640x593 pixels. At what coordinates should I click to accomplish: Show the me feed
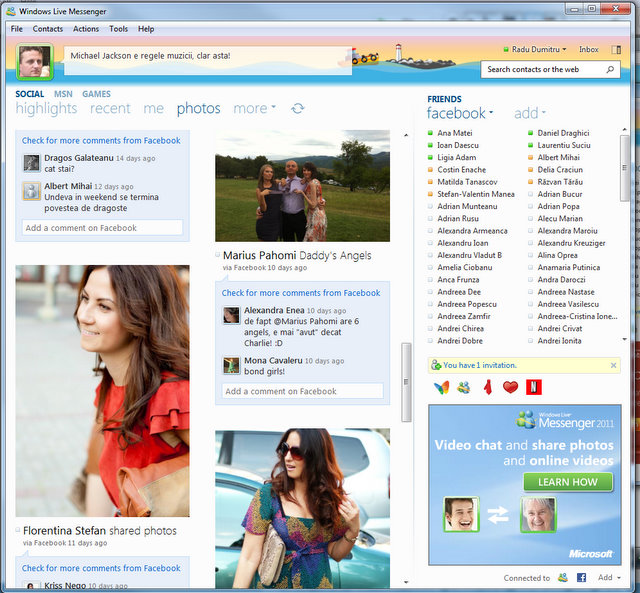153,109
